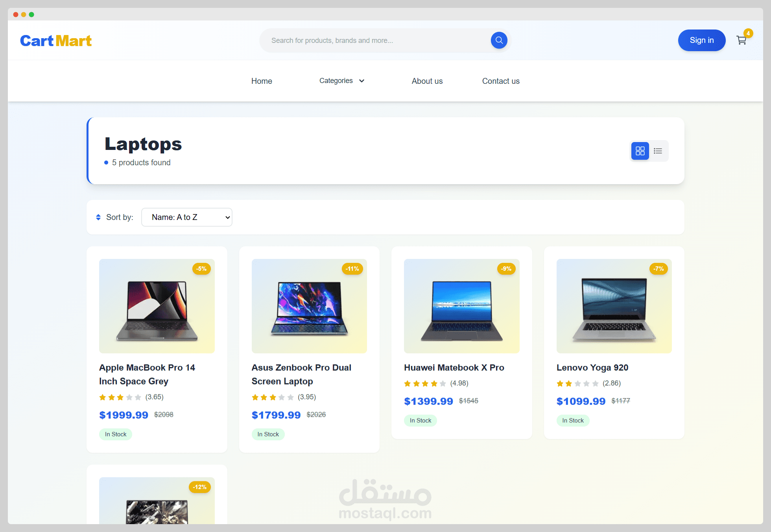
Task: Click the Huawei Matebook star rating
Action: 425,384
